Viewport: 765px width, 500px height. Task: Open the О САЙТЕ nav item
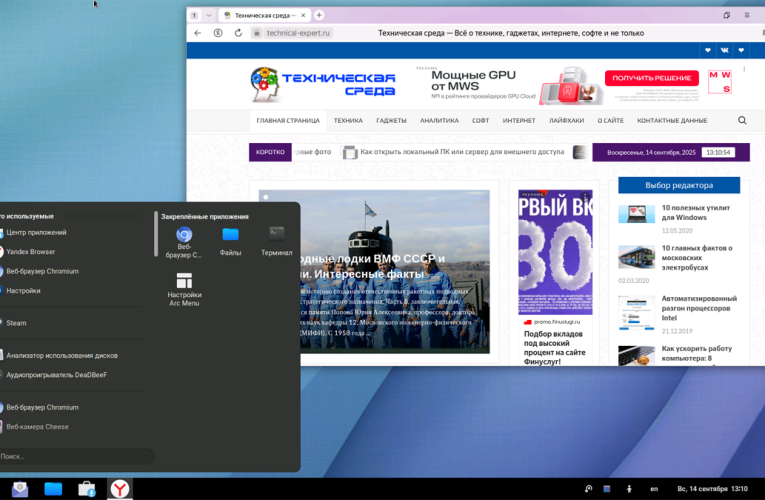[x=610, y=120]
